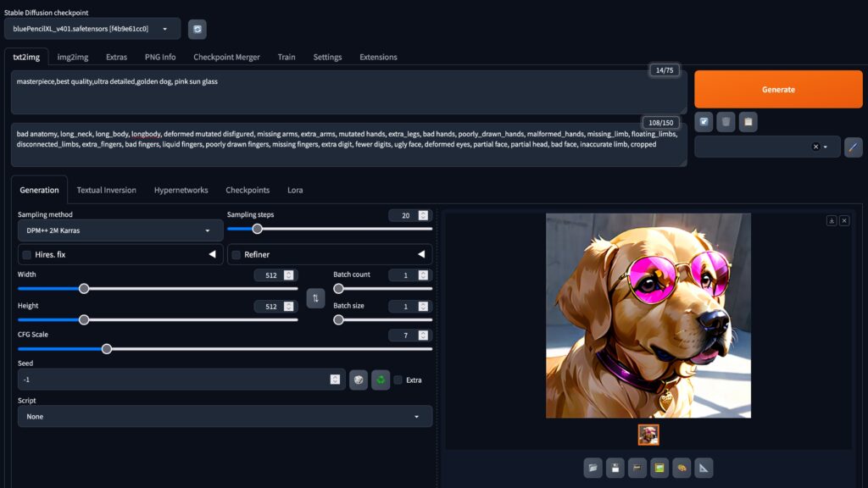Screen dimensions: 868x488
Task: Enable the Hires. fix checkbox
Action: point(27,254)
